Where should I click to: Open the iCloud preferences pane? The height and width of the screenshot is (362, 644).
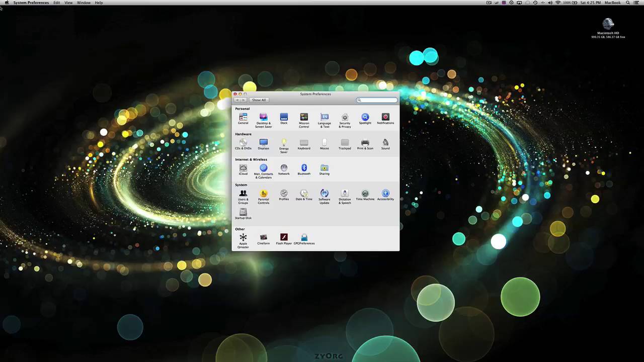[243, 169]
